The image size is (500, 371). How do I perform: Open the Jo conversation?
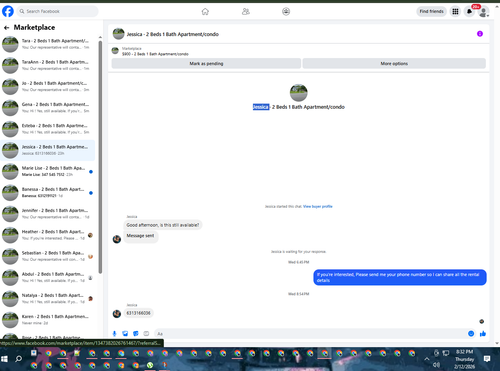tap(48, 87)
